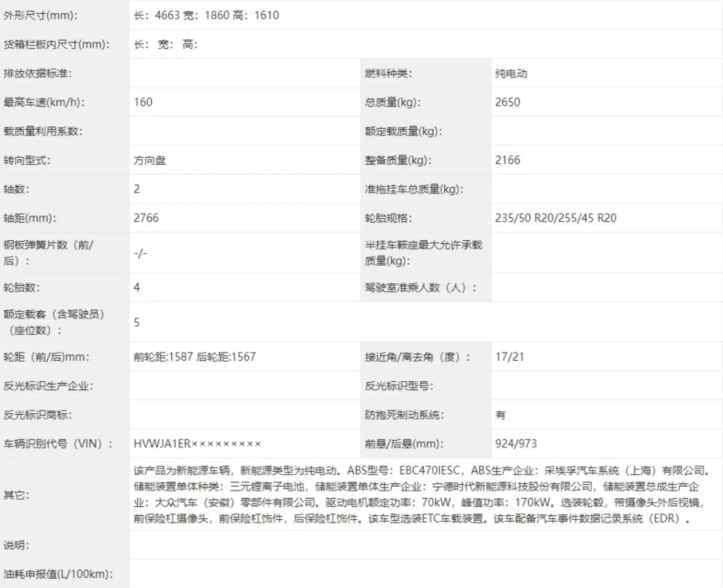Screen dimensions: 723x588
Task: Select overhang value 924/973
Action: click(516, 444)
